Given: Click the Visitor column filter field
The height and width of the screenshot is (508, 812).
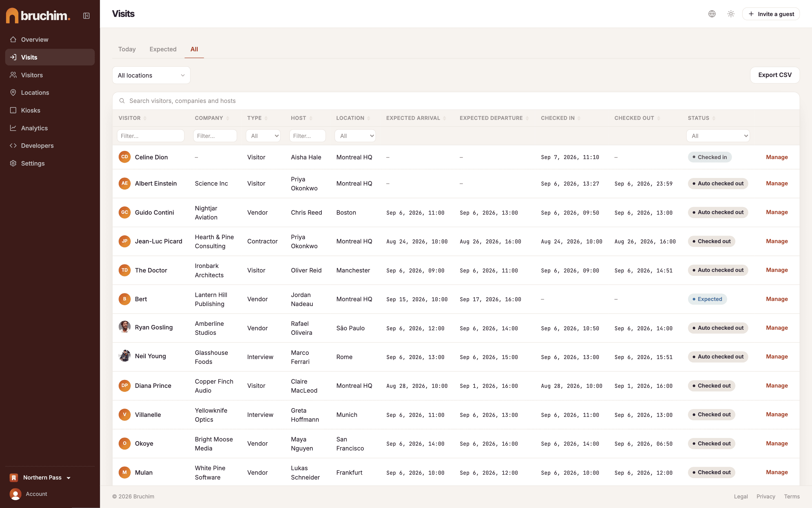Looking at the screenshot, I should (x=151, y=136).
